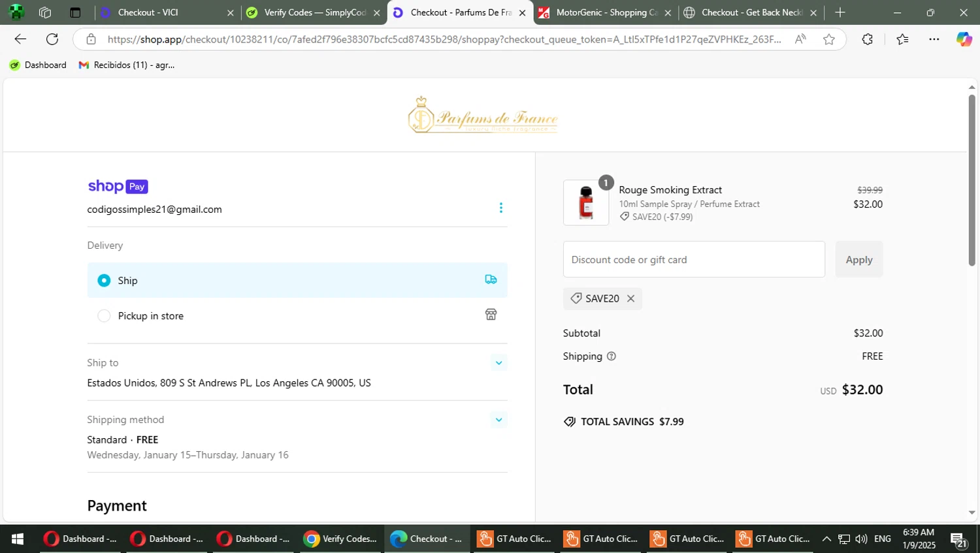Click the Shop Pay logo

118,187
